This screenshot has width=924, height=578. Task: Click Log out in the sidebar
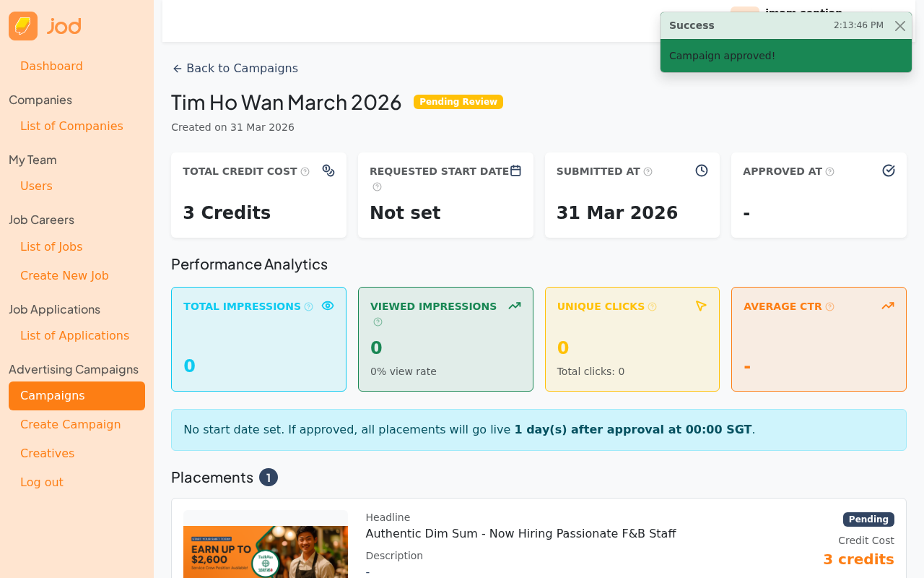pyautogui.click(x=41, y=482)
